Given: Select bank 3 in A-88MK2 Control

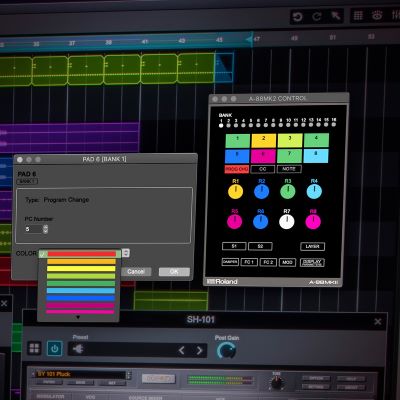Looking at the screenshot, I should [236, 125].
